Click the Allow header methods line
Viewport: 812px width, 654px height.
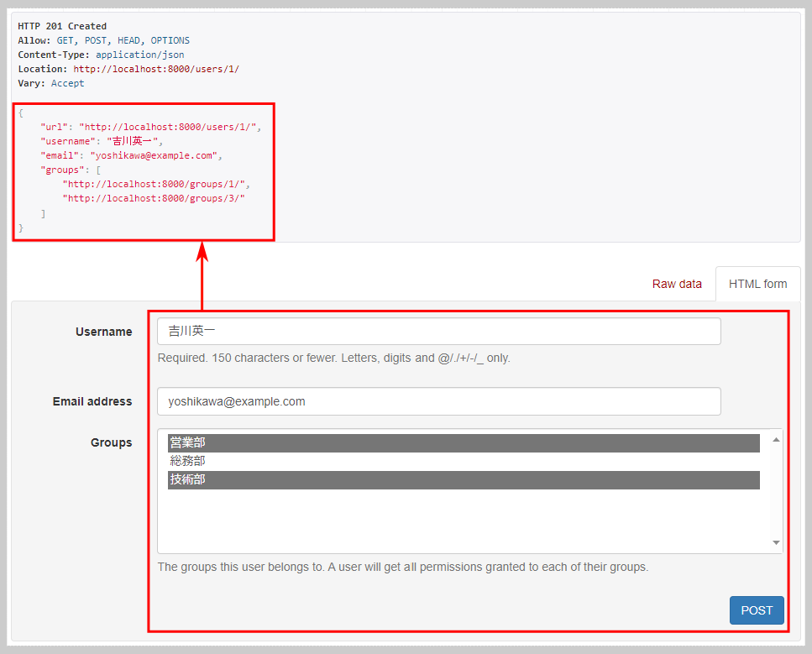pos(103,40)
